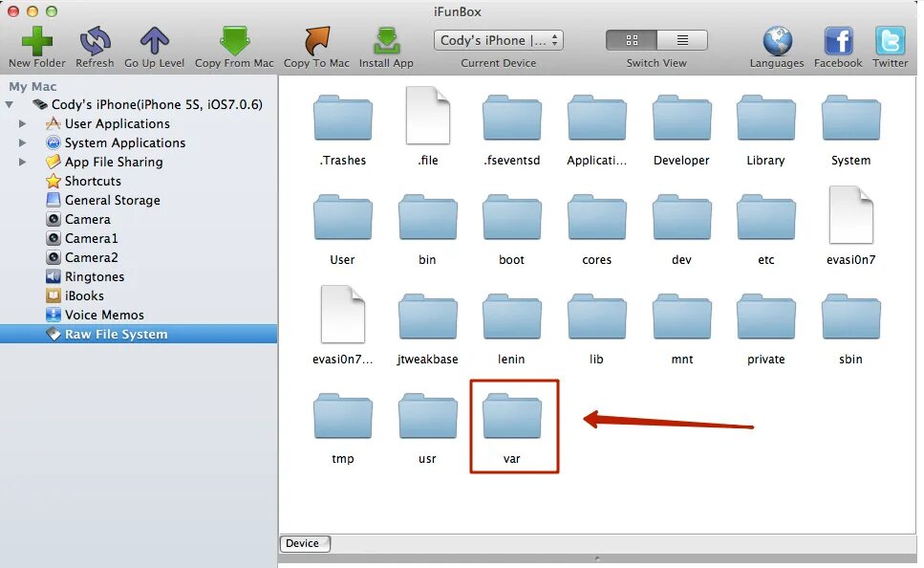The image size is (924, 568).
Task: Click the Copy To Mac icon
Action: [316, 41]
